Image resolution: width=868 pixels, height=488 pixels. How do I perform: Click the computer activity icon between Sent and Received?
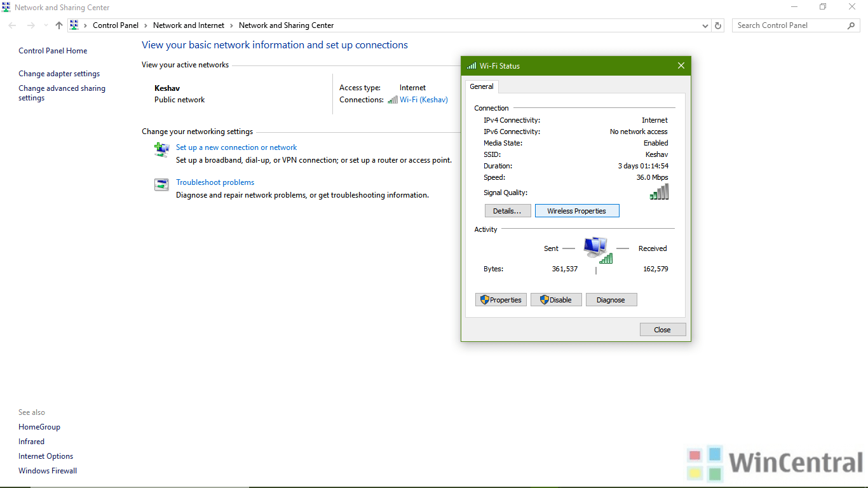[x=596, y=248]
